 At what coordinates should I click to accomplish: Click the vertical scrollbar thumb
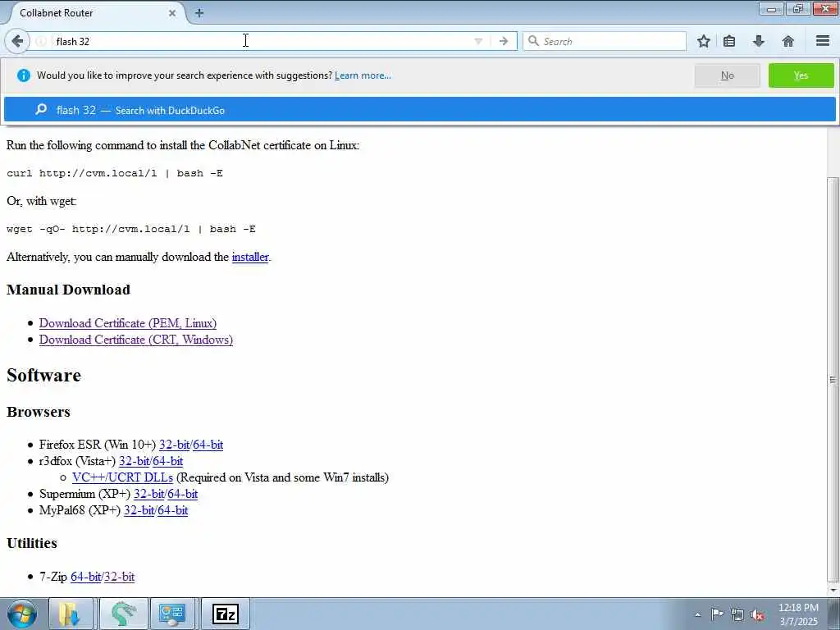pyautogui.click(x=833, y=379)
